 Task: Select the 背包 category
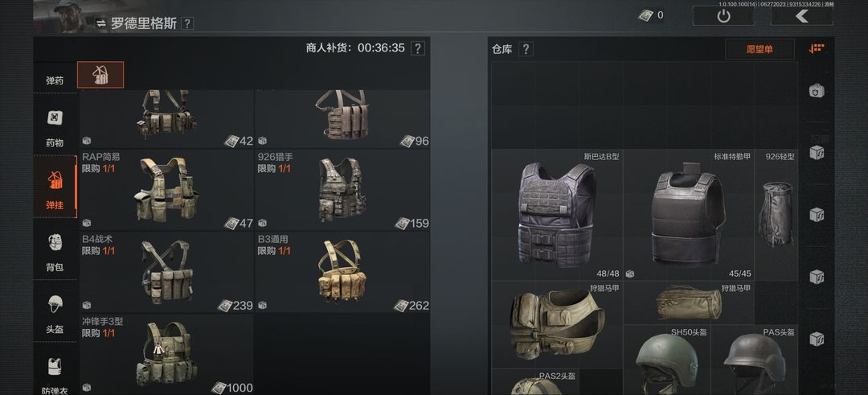point(55,252)
